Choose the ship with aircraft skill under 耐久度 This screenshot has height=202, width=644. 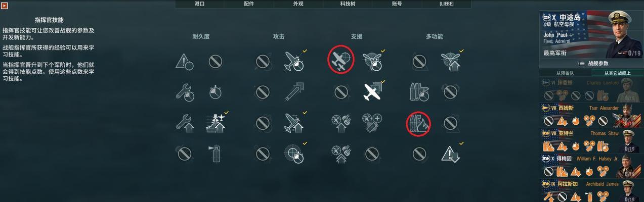point(216,123)
